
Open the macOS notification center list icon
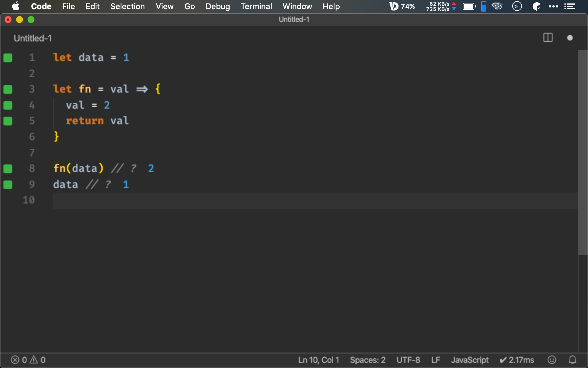pos(569,6)
